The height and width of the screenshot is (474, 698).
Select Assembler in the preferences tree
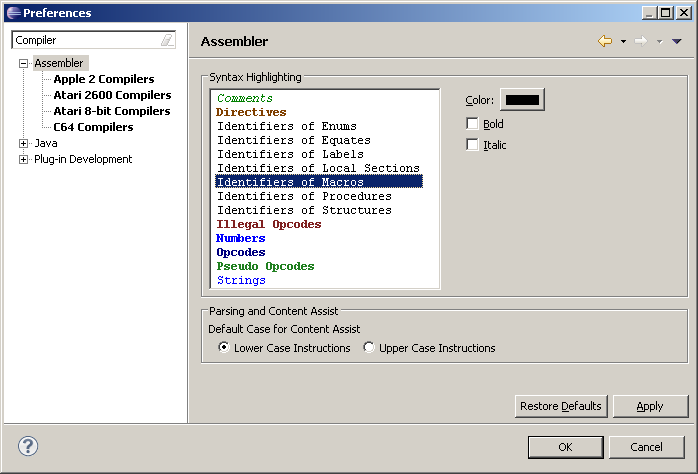(59, 63)
